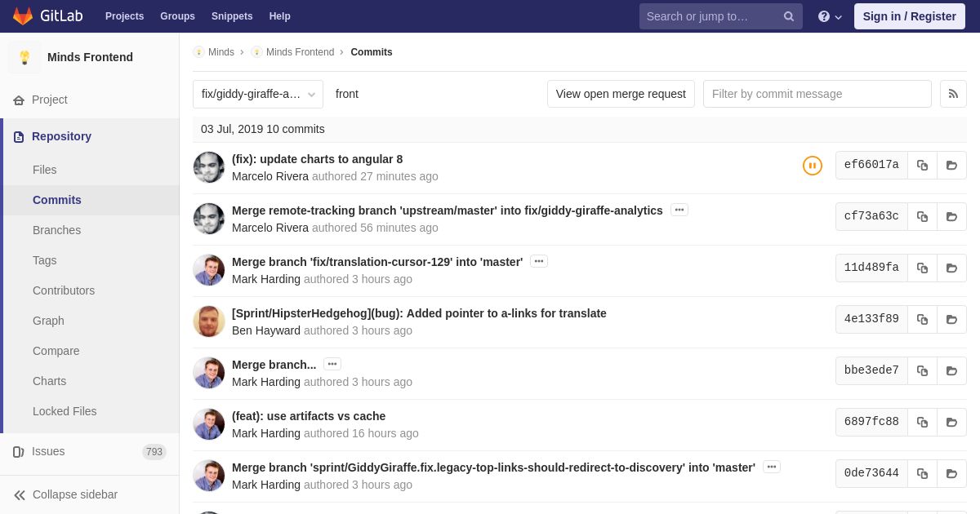The image size is (980, 514).
Task: Click Mark Harding avatar on '(feat): use artifacts' commit
Action: point(209,424)
